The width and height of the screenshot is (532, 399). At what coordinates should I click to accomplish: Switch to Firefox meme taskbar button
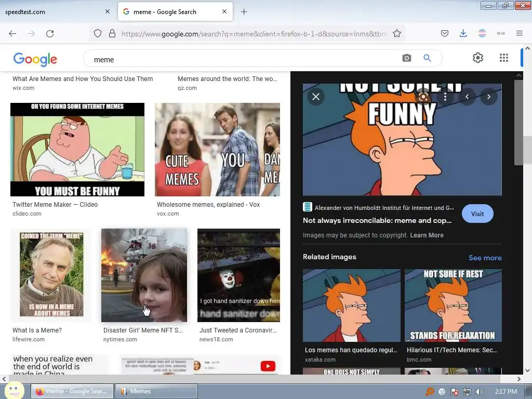pyautogui.click(x=72, y=391)
